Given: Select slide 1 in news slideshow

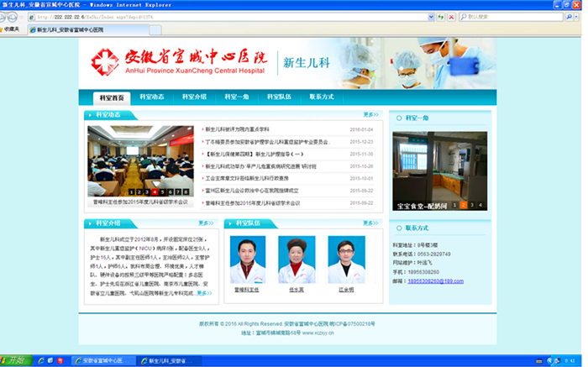Looking at the screenshot, I should tap(132, 192).
